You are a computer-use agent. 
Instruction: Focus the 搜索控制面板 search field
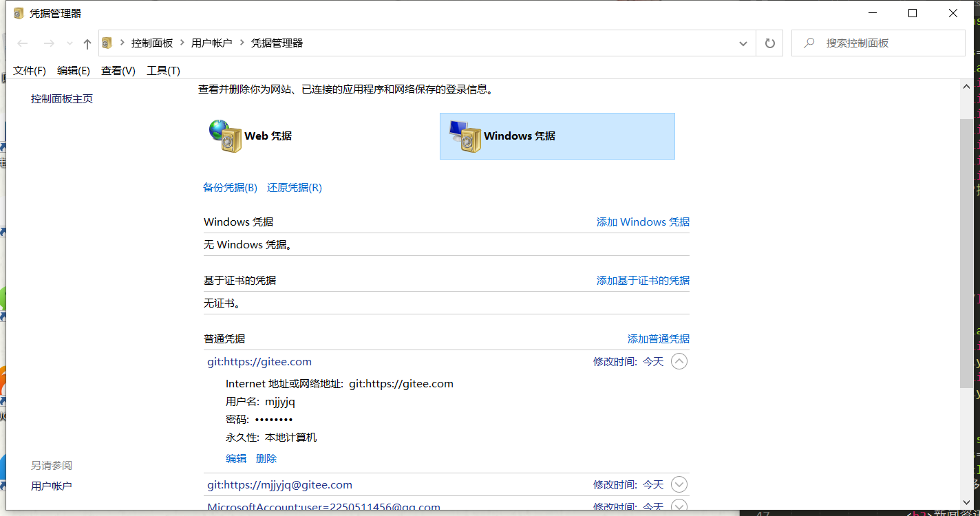[878, 43]
